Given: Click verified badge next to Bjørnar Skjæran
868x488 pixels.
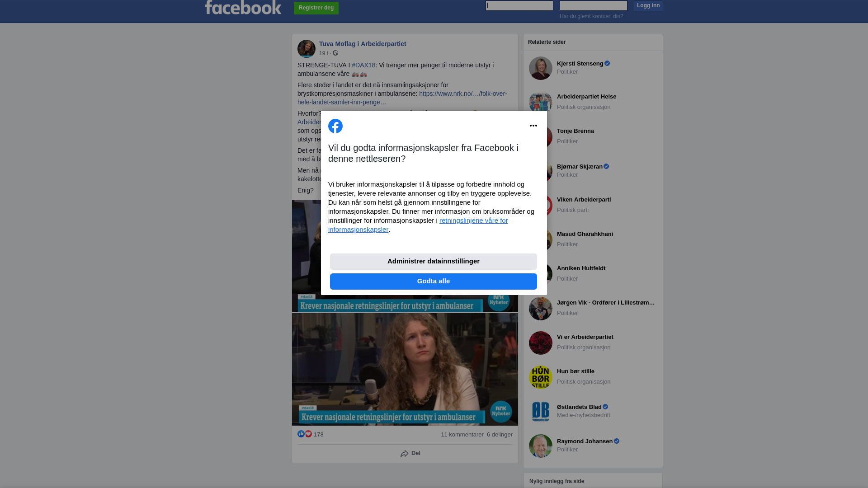Looking at the screenshot, I should (606, 167).
